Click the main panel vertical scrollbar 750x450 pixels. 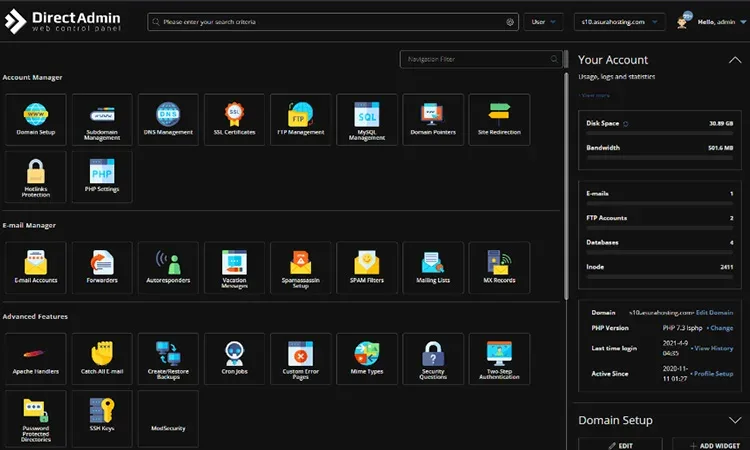566,187
